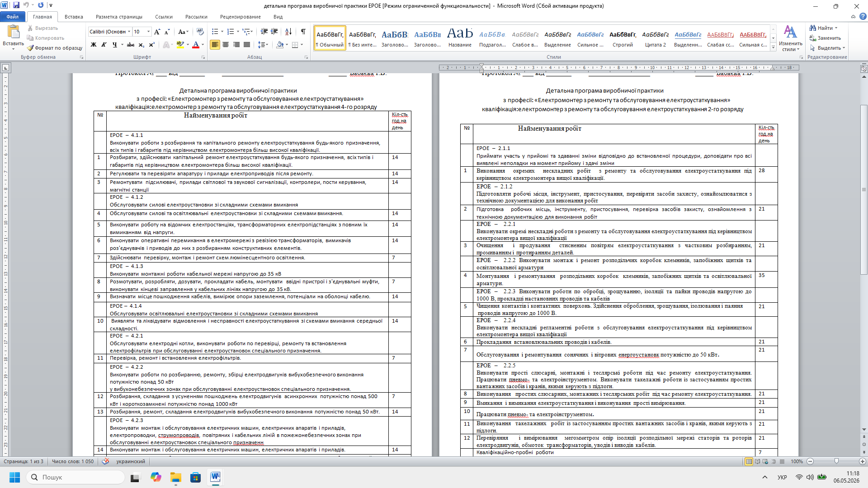868x488 pixels.
Task: Switch to the Разметка страницы tab
Action: click(x=119, y=17)
